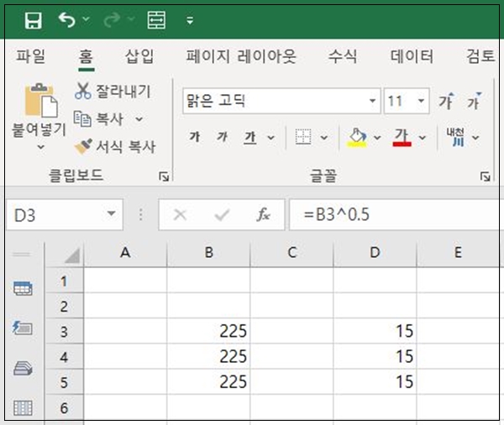The height and width of the screenshot is (425, 504).
Task: Click the 붙여넣기 paste clipboard icon
Action: (41, 100)
